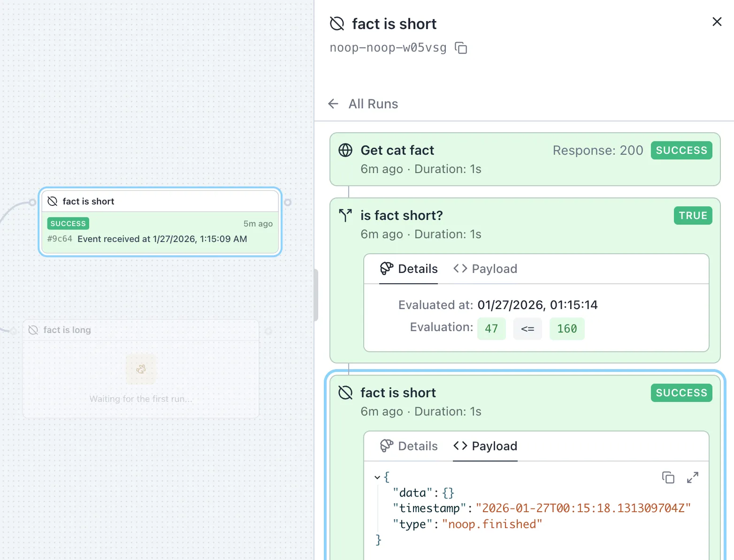Viewport: 734px width, 560px height.
Task: Click the SUCCESS badge on Get cat fact
Action: [x=681, y=151]
